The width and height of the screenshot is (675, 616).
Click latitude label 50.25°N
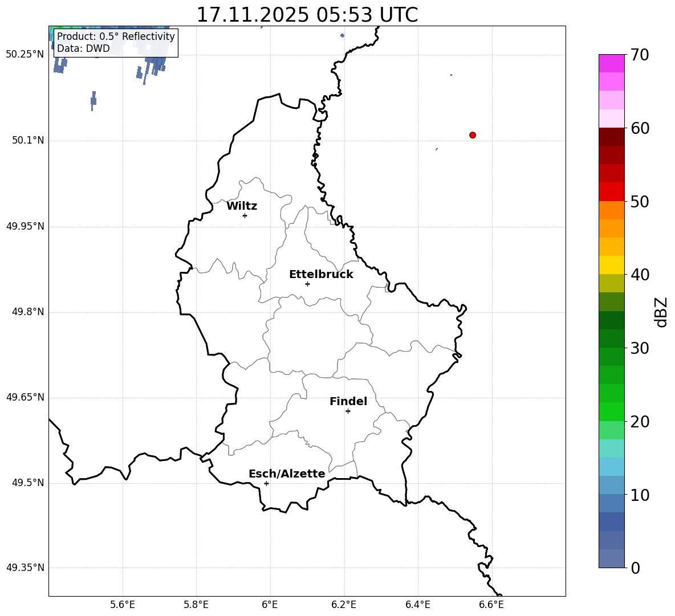point(25,55)
